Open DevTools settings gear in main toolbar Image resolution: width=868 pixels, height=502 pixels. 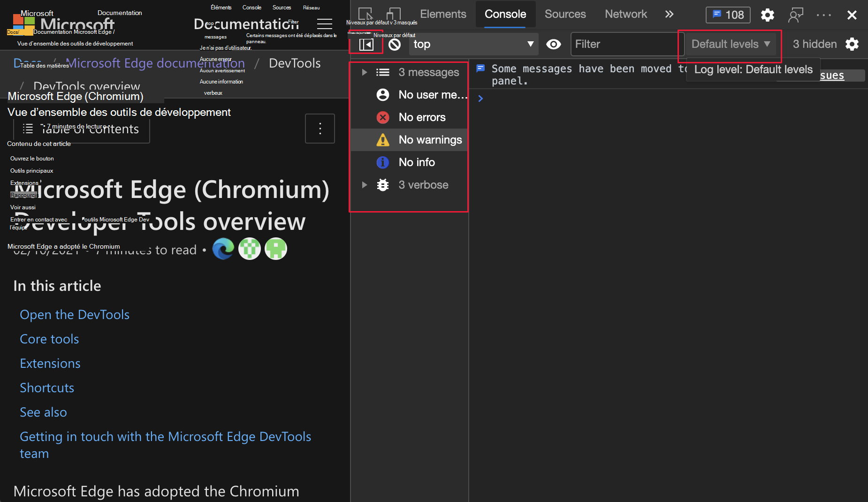[768, 15]
